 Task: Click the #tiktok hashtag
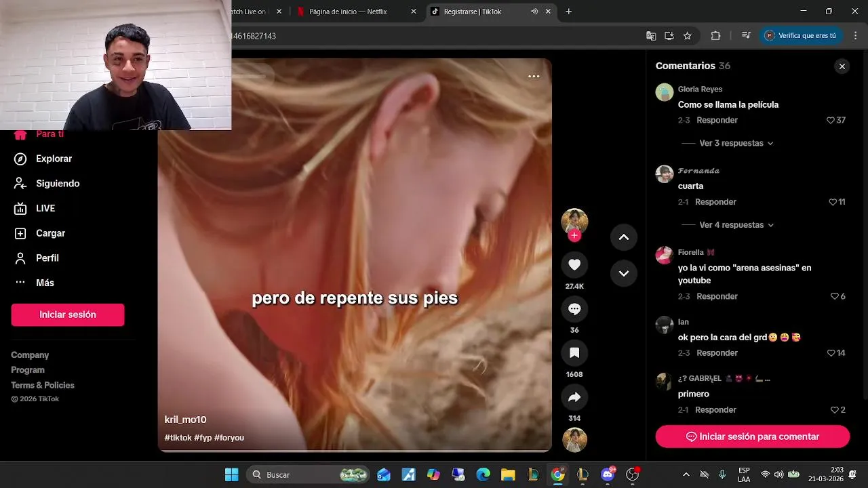point(178,438)
